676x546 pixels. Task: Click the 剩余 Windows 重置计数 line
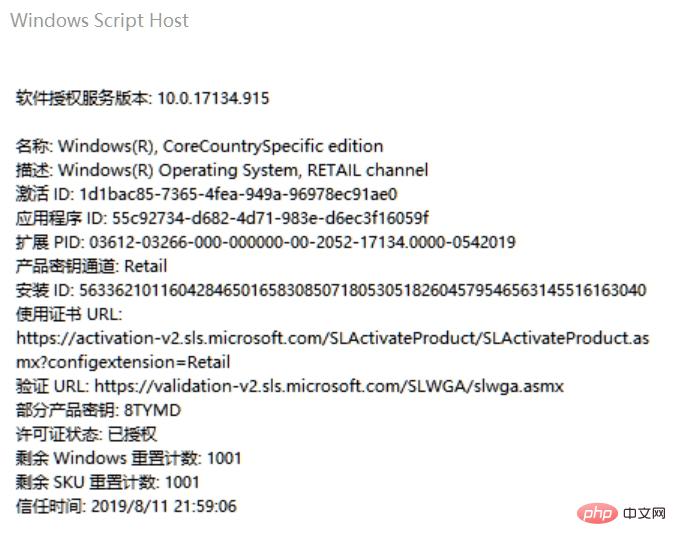pyautogui.click(x=128, y=458)
